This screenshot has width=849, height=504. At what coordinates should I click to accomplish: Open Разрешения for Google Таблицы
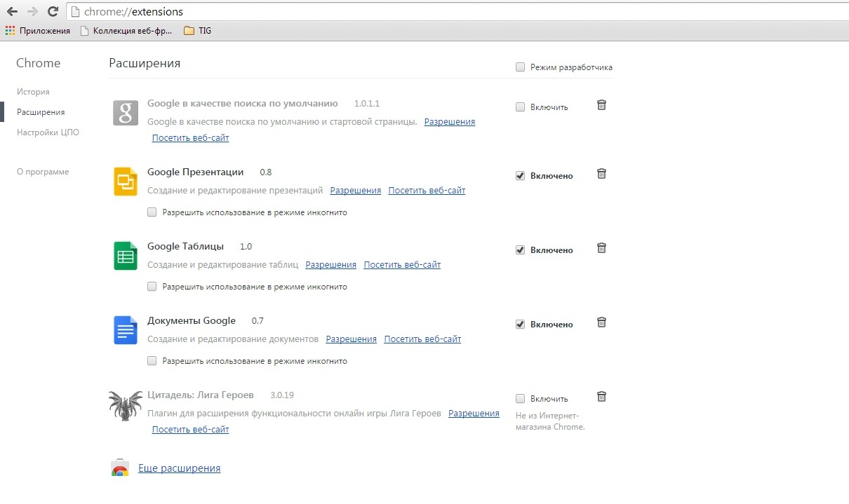pos(331,265)
